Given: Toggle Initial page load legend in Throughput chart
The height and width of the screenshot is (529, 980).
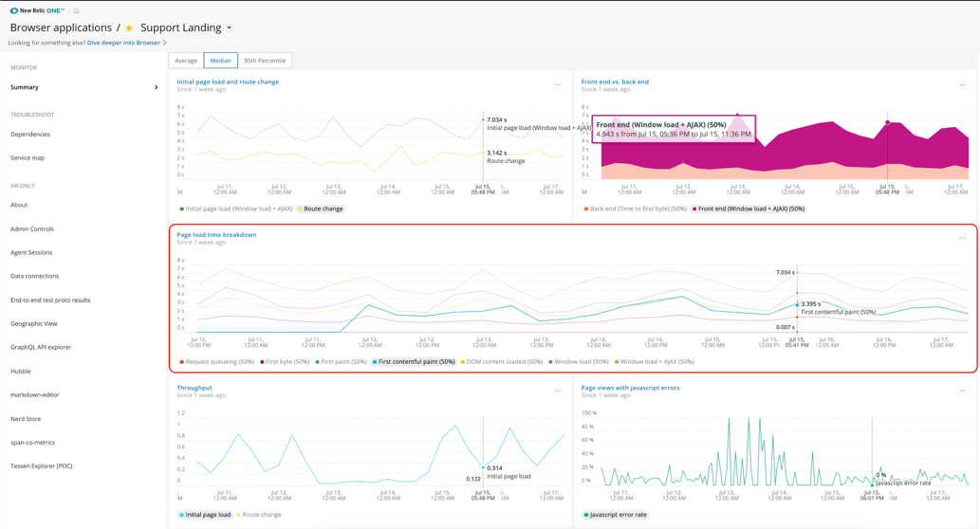Looking at the screenshot, I should click(205, 516).
